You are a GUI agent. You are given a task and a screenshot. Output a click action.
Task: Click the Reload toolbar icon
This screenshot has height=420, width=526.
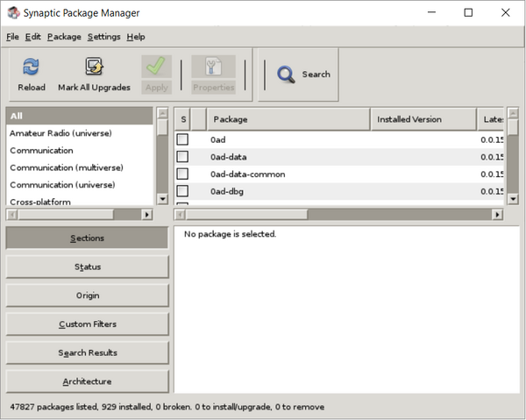[x=32, y=68]
